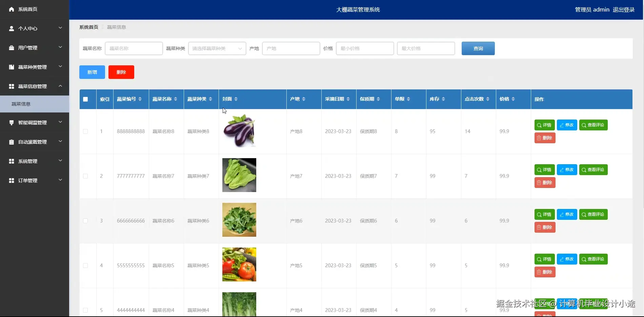
Task: Click the blue 查询 search button
Action: point(478,48)
